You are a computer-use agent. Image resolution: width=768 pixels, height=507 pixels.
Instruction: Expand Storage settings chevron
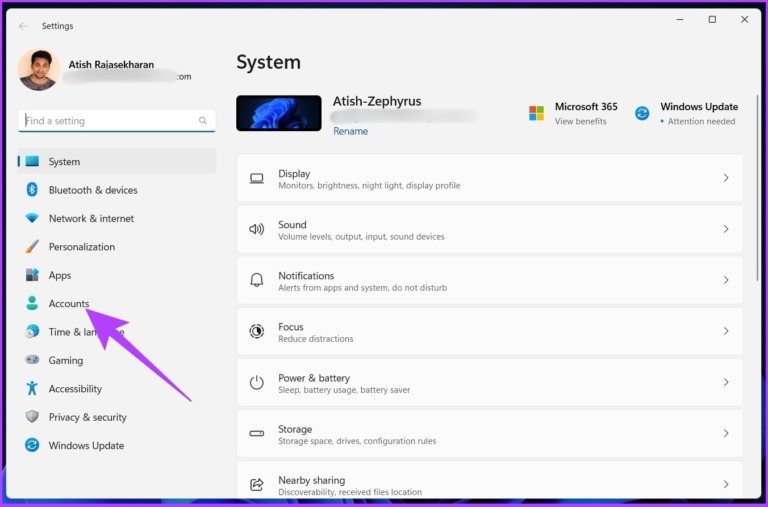726,434
